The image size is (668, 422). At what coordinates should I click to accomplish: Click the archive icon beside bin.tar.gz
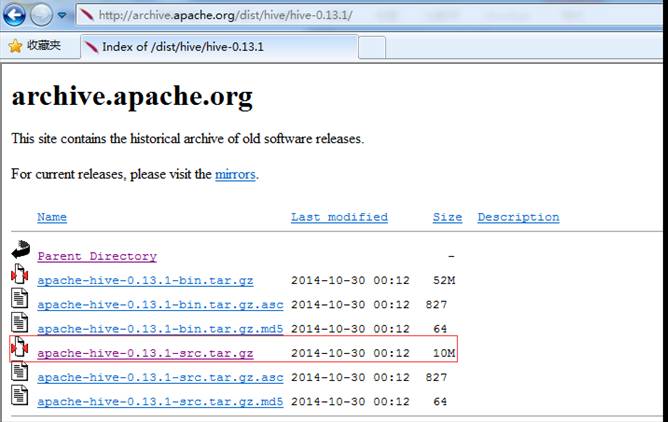(x=20, y=274)
